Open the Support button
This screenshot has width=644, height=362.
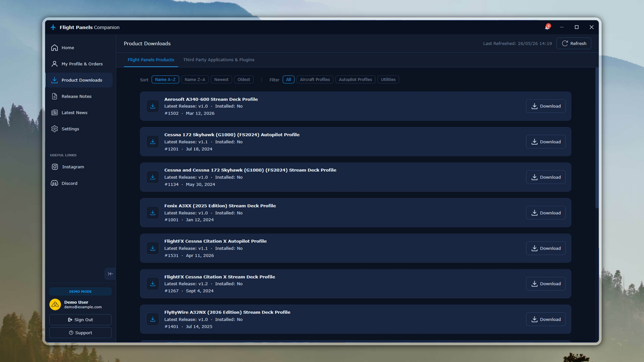point(80,333)
